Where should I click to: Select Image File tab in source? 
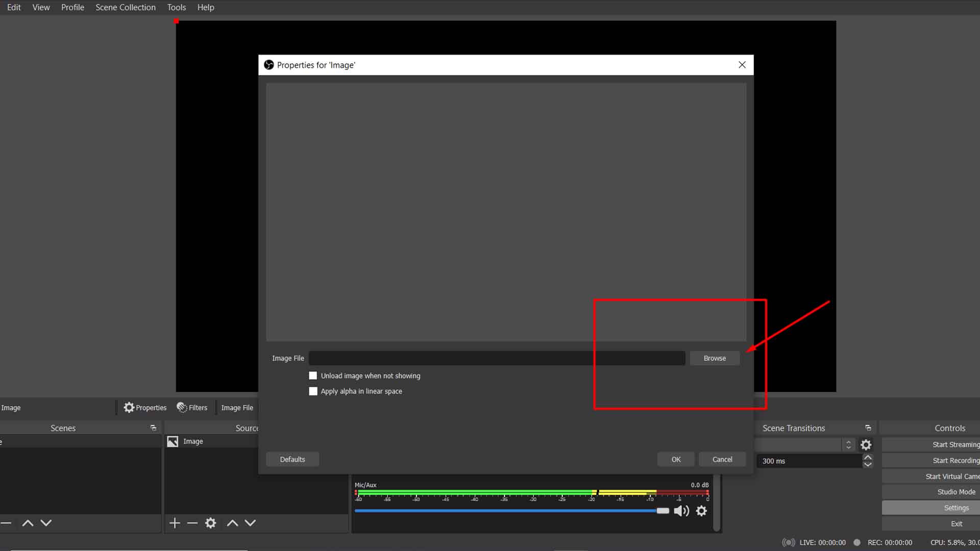coord(237,408)
